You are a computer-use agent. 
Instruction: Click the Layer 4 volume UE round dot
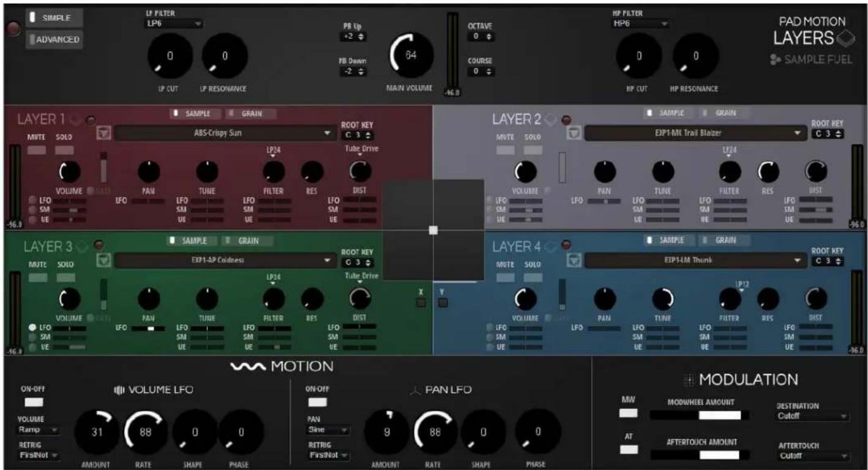click(x=490, y=346)
